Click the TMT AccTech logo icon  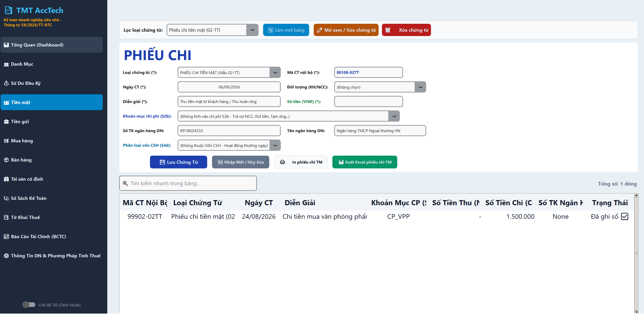9,10
